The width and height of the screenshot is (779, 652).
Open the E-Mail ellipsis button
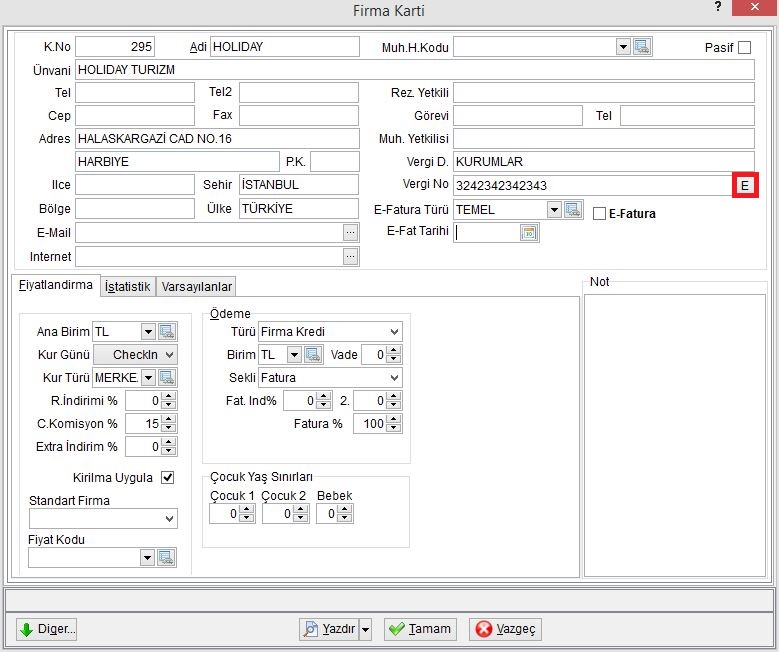[x=350, y=233]
